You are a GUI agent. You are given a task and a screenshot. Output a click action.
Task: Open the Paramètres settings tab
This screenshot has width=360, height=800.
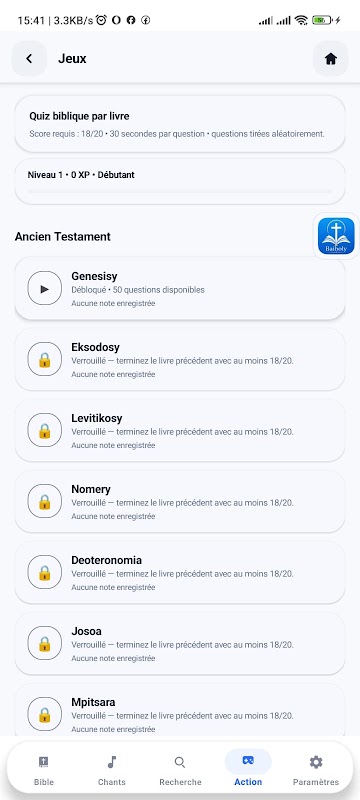click(x=316, y=770)
